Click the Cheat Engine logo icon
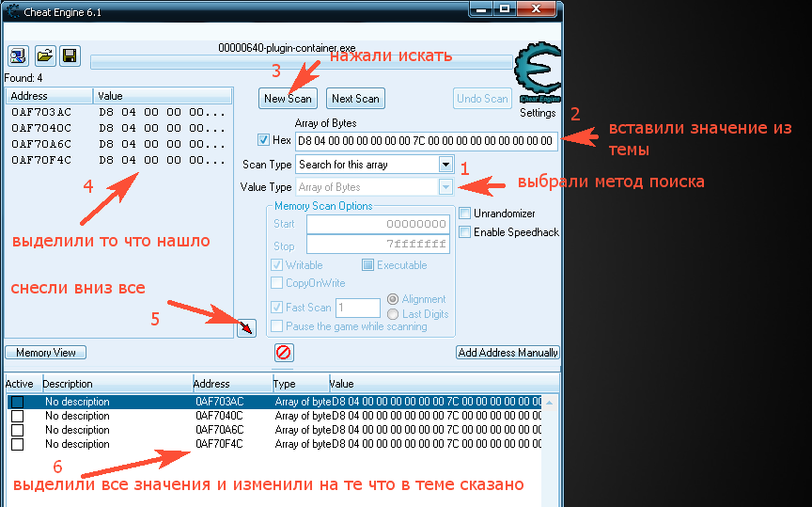Viewport: 812px width, 507px height. point(538,74)
